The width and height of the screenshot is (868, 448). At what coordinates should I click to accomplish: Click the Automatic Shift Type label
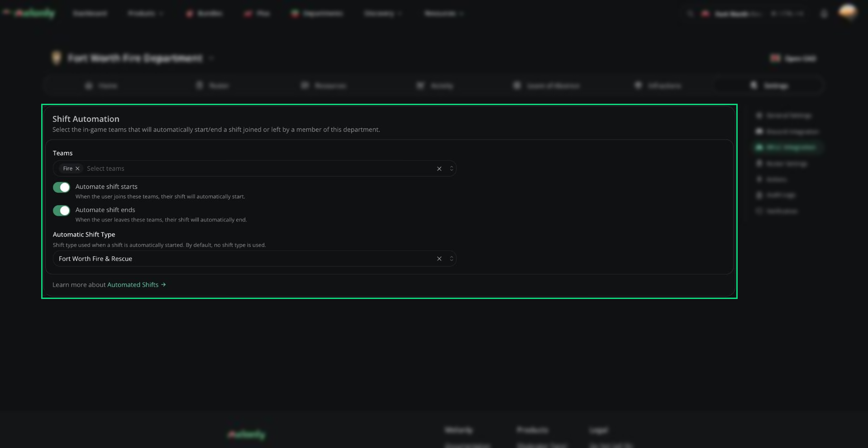(x=84, y=234)
